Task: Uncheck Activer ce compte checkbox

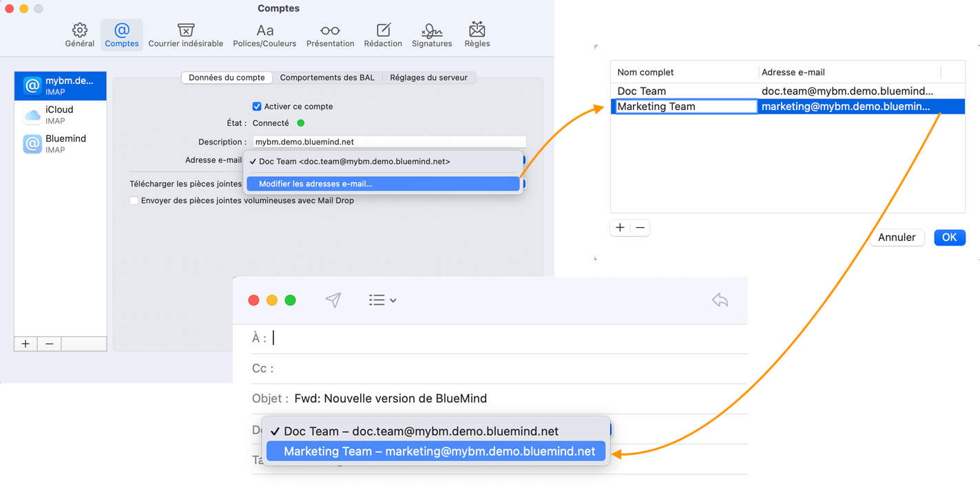Action: point(257,107)
